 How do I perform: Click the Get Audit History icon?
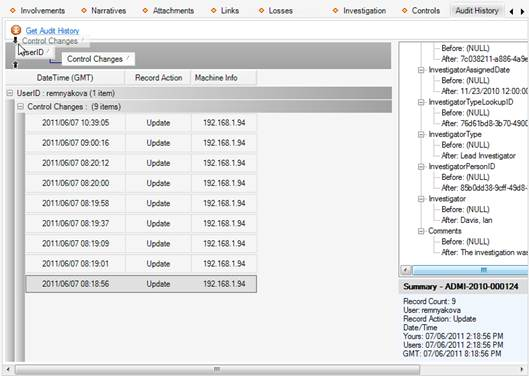tap(16, 30)
